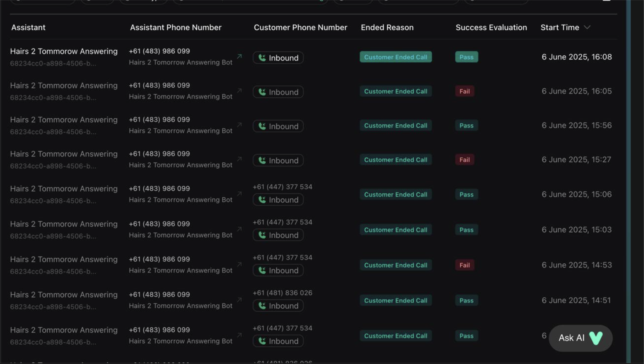Open external link arrow for 16:08 call
Screen dimensions: 644x364
[x=239, y=57]
